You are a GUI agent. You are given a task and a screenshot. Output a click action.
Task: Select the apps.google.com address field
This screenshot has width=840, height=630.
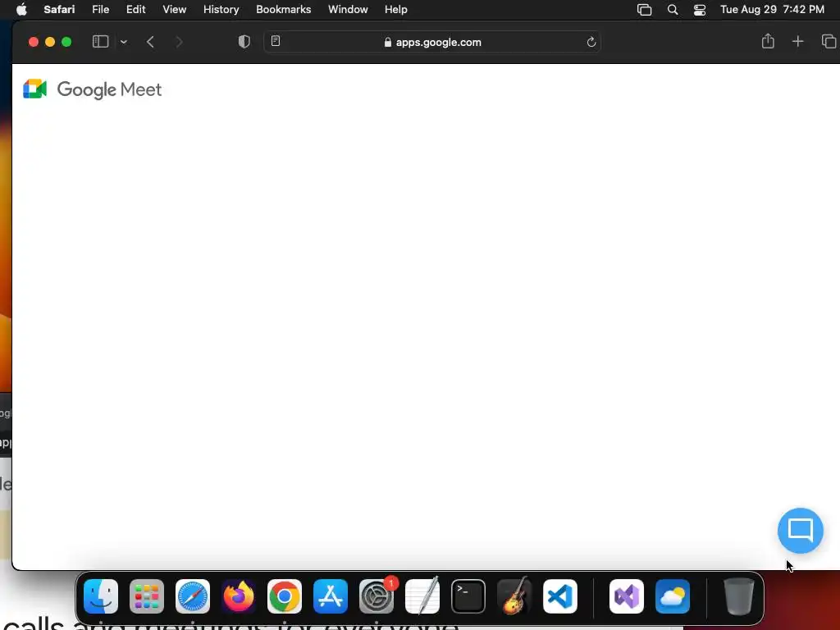(x=431, y=42)
